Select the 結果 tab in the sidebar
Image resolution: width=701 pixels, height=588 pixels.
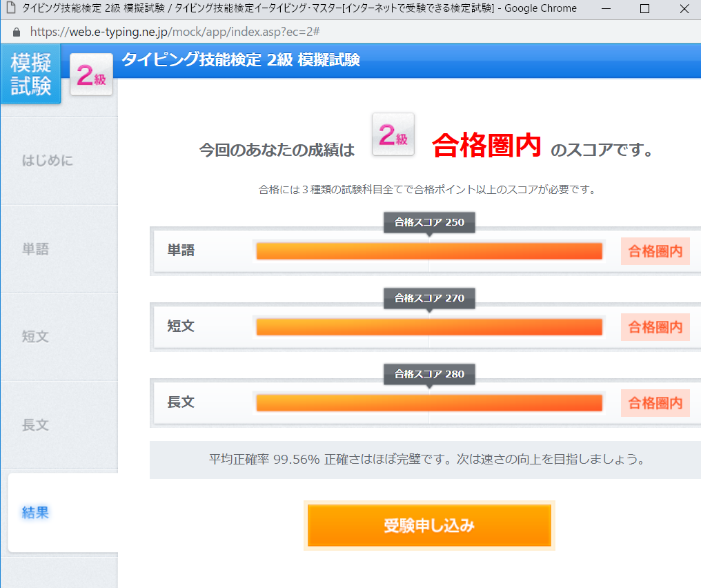[36, 513]
